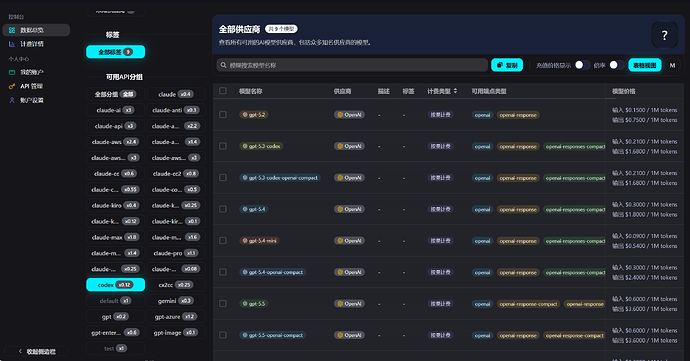
Task: Select the claude-ai x3 group chip
Action: (x=115, y=110)
